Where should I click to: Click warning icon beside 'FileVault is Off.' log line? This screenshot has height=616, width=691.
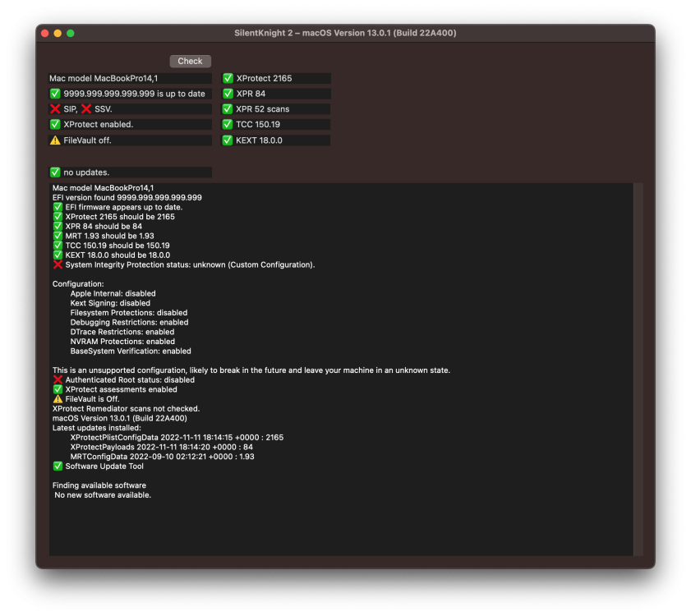tap(58, 399)
